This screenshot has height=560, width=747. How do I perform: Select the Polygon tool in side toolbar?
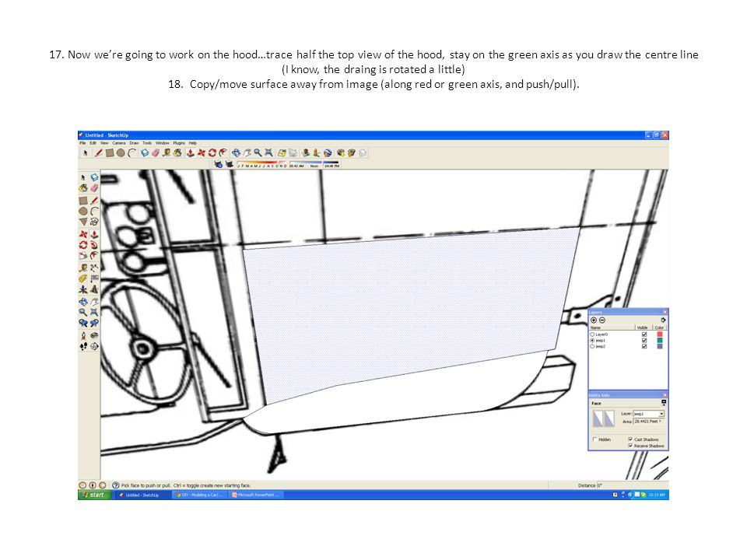click(x=83, y=222)
